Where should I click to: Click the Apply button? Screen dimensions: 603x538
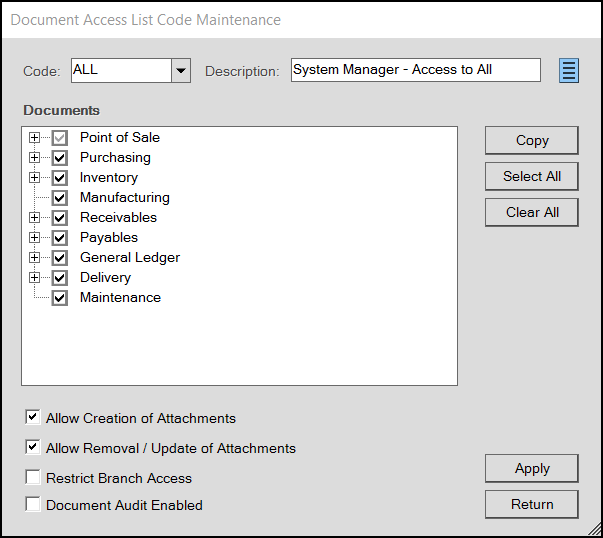tap(531, 468)
